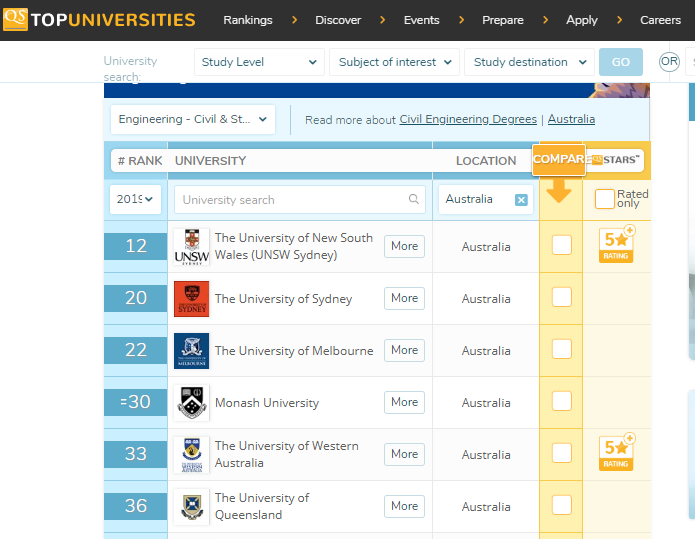Image resolution: width=695 pixels, height=539 pixels.
Task: Tick the compare checkbox for University of Sydney
Action: coord(562,297)
